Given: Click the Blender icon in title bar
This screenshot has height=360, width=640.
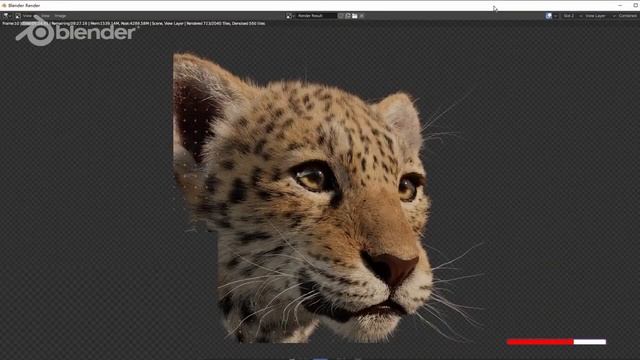Looking at the screenshot, I should (4, 6).
